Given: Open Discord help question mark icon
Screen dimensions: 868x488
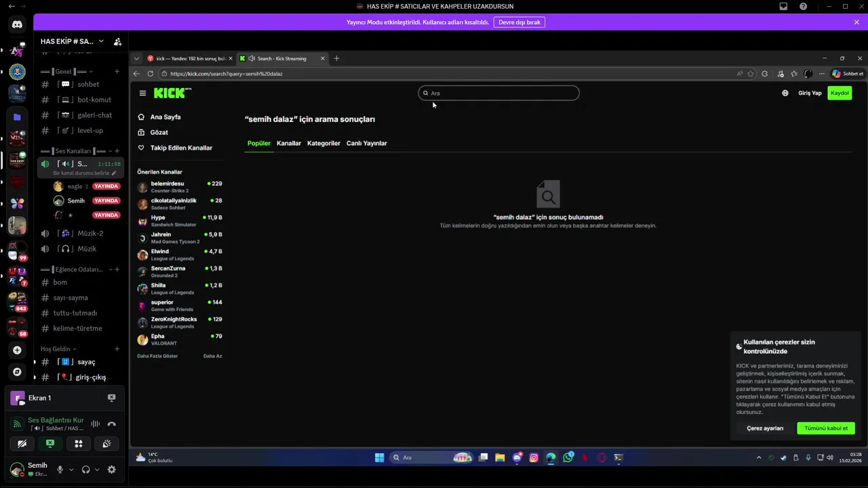Looking at the screenshot, I should pos(804,6).
